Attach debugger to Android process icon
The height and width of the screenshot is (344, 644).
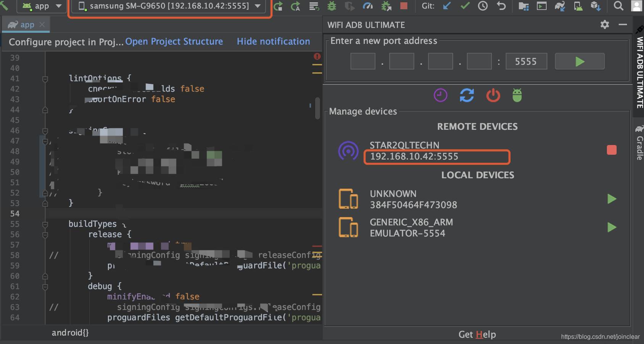(386, 6)
